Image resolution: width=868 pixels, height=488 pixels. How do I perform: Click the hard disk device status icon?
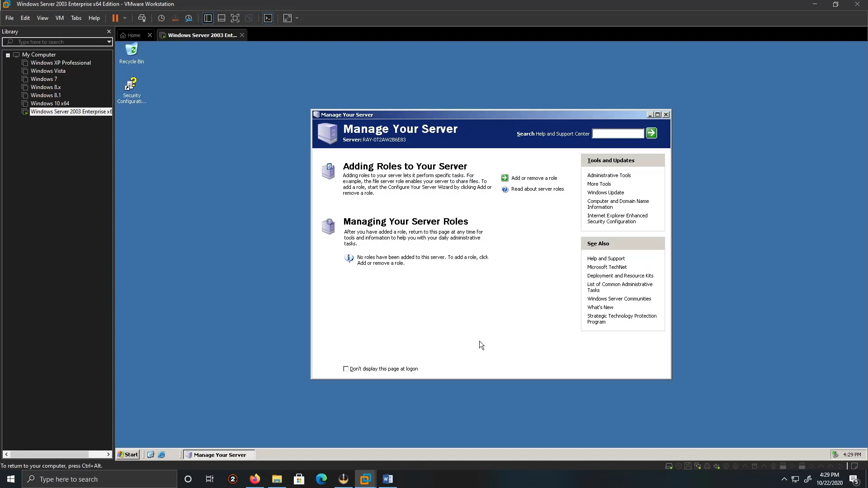pos(669,466)
